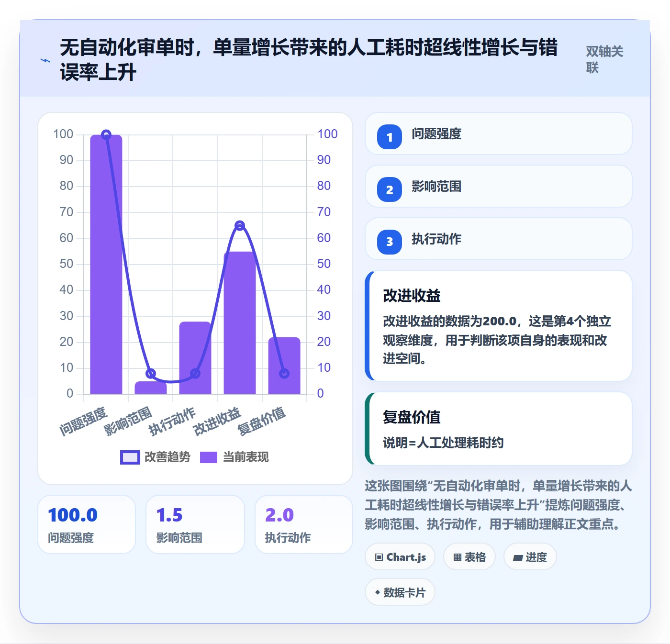This screenshot has width=670, height=644.
Task: Select the 执行动作 list item
Action: pyautogui.click(x=499, y=239)
